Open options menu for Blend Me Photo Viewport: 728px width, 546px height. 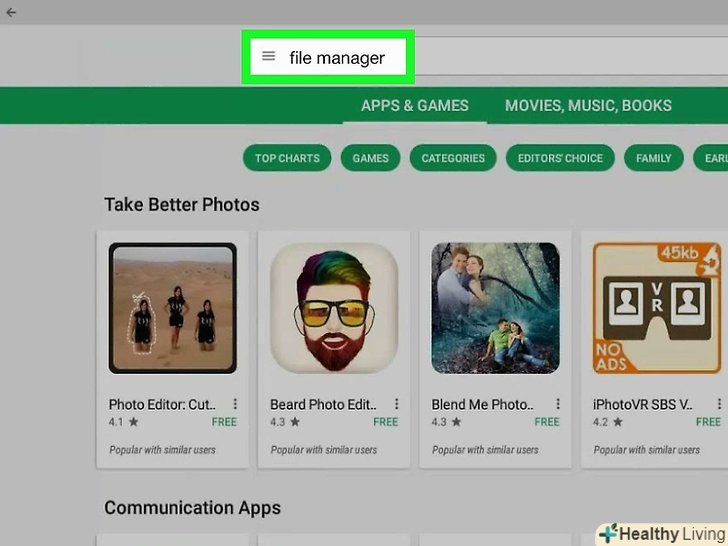(x=558, y=404)
